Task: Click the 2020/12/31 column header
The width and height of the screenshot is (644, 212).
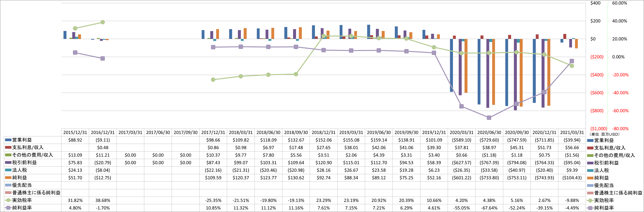Action: tap(544, 132)
